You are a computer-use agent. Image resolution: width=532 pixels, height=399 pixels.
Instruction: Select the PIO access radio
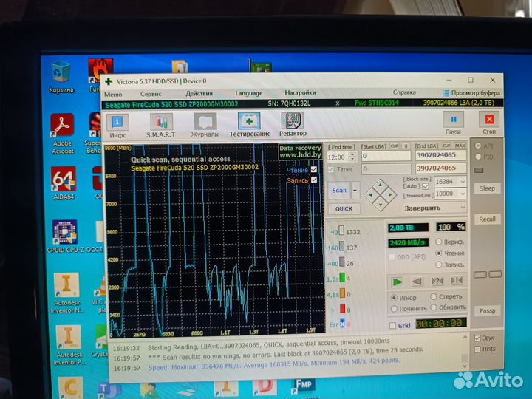coord(478,157)
